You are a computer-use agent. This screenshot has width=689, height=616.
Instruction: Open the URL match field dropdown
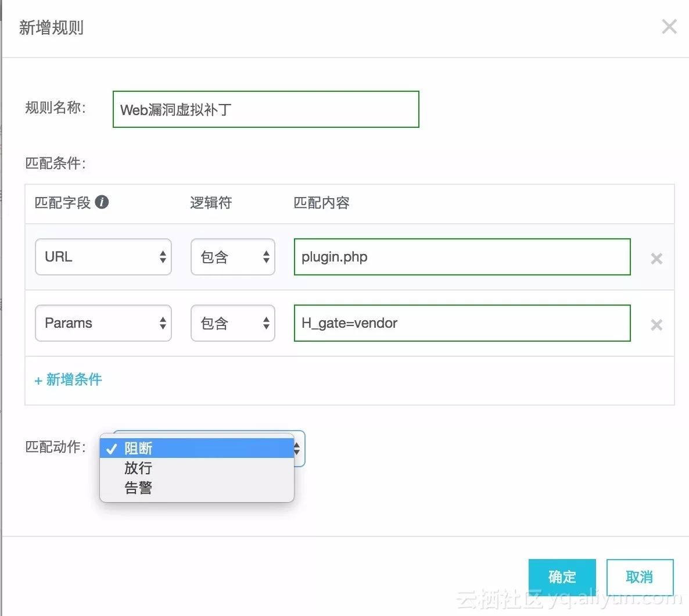pos(103,257)
